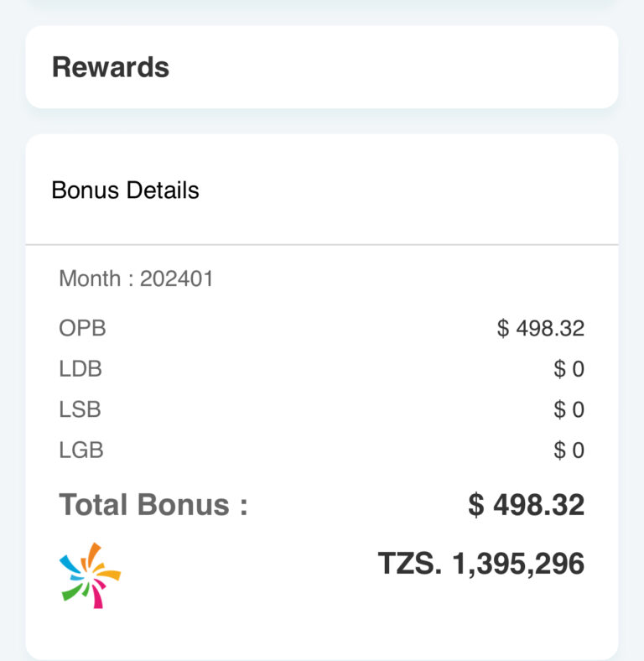This screenshot has width=644, height=661.
Task: Tap the LGB amount $ 0
Action: coord(569,450)
